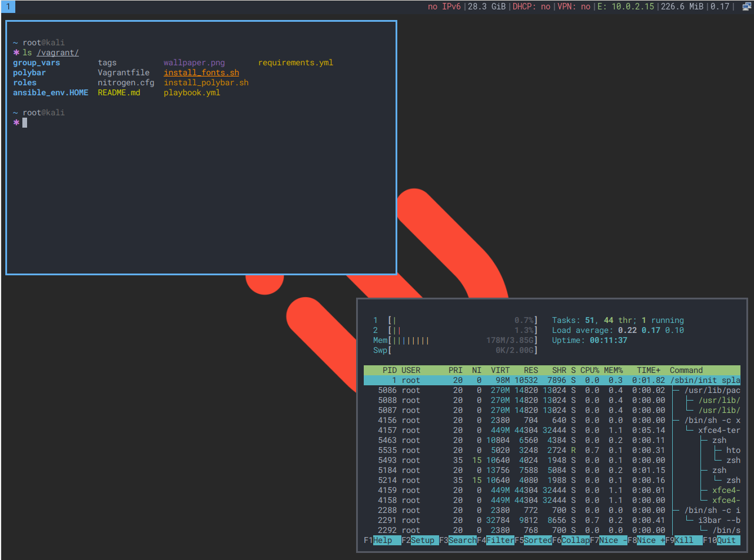
Task: Sort htop by the VIRT column header
Action: click(500, 370)
